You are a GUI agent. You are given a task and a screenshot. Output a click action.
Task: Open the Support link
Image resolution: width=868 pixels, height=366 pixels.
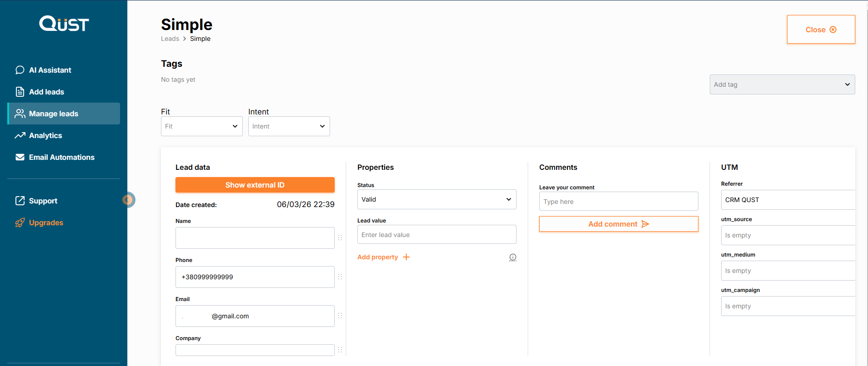click(43, 201)
